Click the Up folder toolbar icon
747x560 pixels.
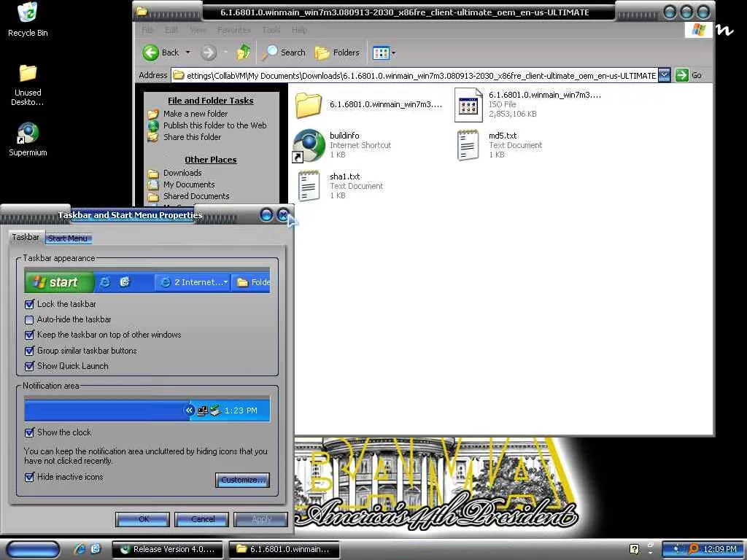pyautogui.click(x=244, y=52)
